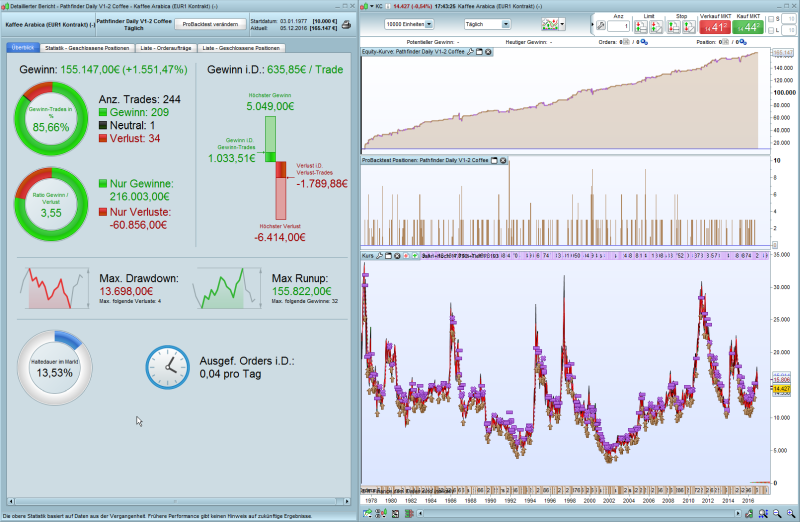Click the Haltedauer im Markt 13,53% gauge
The width and height of the screenshot is (800, 522).
click(x=55, y=367)
